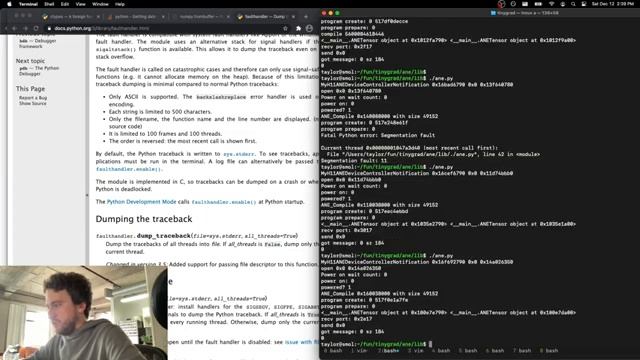Select the 7 bash tmux window

pos(522,351)
